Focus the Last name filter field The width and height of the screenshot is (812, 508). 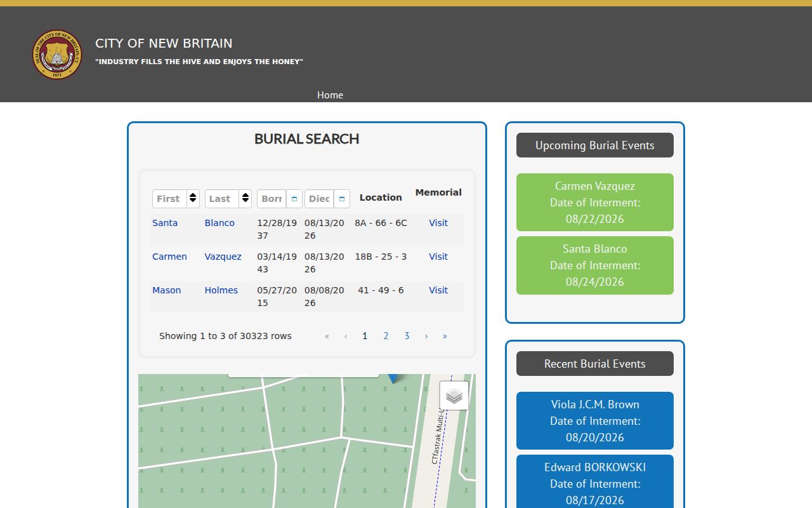[x=221, y=199]
